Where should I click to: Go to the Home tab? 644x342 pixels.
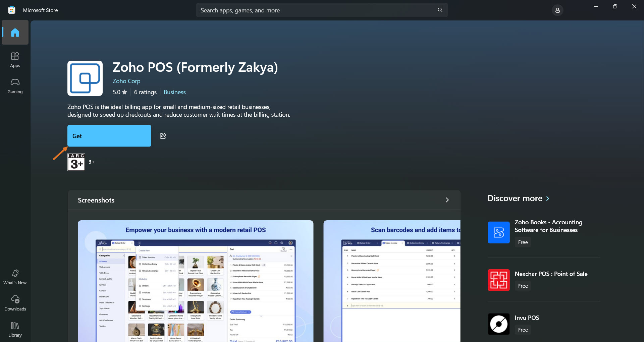click(15, 33)
